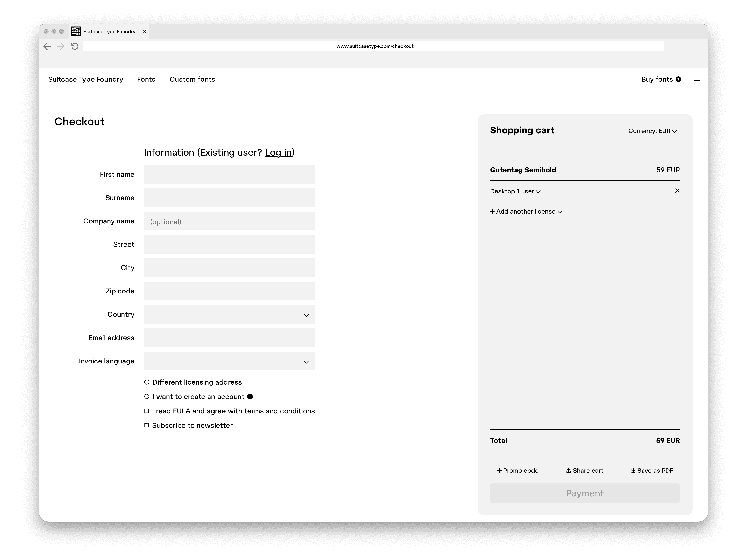Reload the page with the refresh icon

point(75,46)
